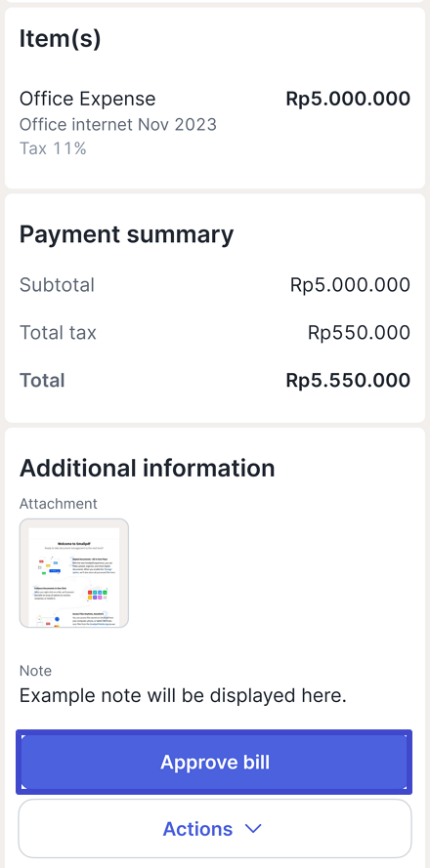Image resolution: width=430 pixels, height=868 pixels.
Task: Click the Attachment label
Action: 59,504
